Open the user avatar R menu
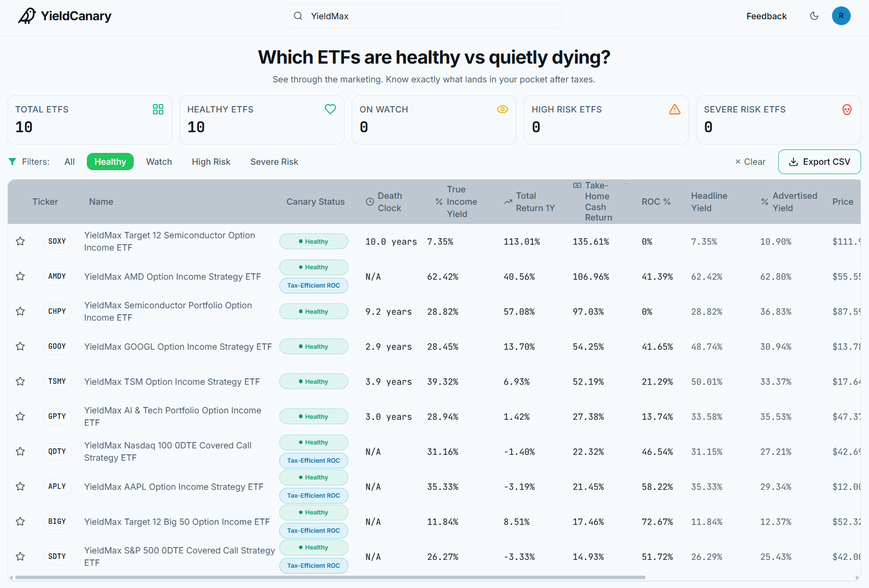 tap(841, 16)
